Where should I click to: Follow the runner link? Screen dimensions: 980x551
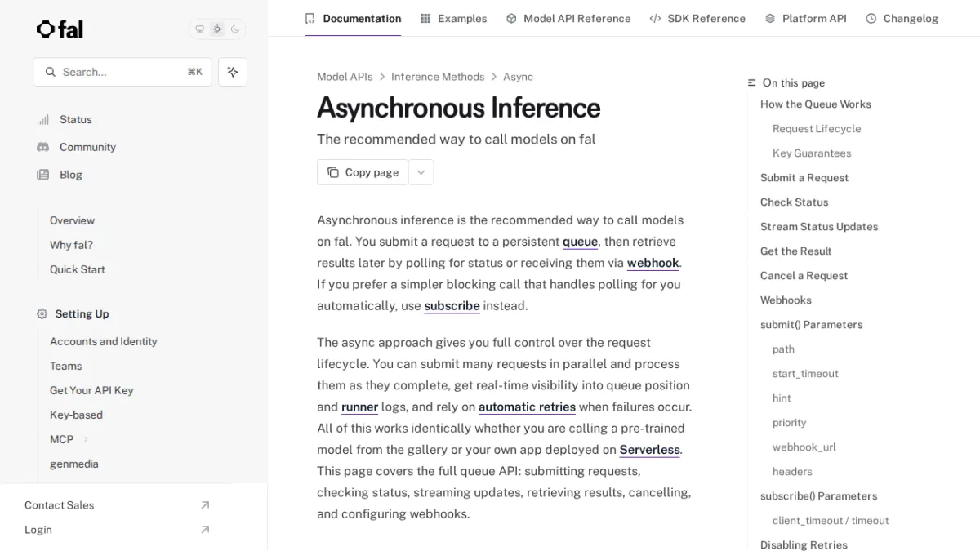point(359,407)
